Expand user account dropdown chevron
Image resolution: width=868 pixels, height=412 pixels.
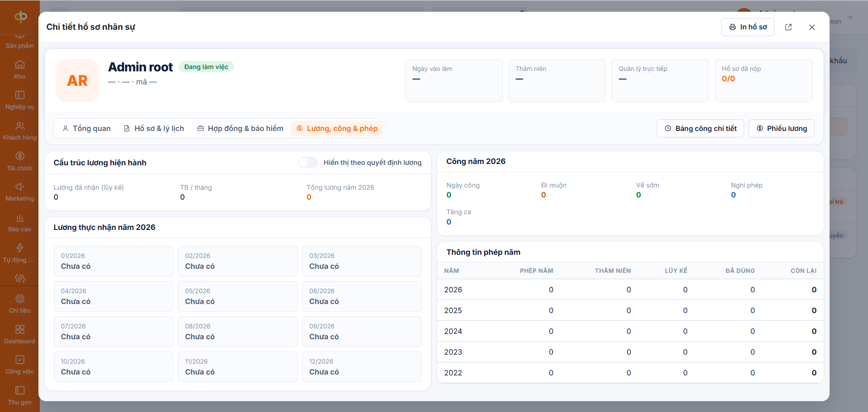[x=851, y=17]
